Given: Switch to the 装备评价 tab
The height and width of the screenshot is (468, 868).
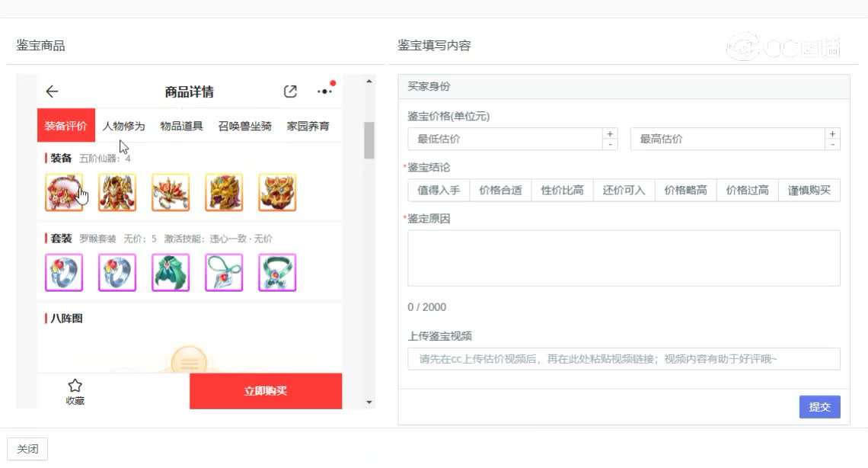Looking at the screenshot, I should pyautogui.click(x=66, y=126).
